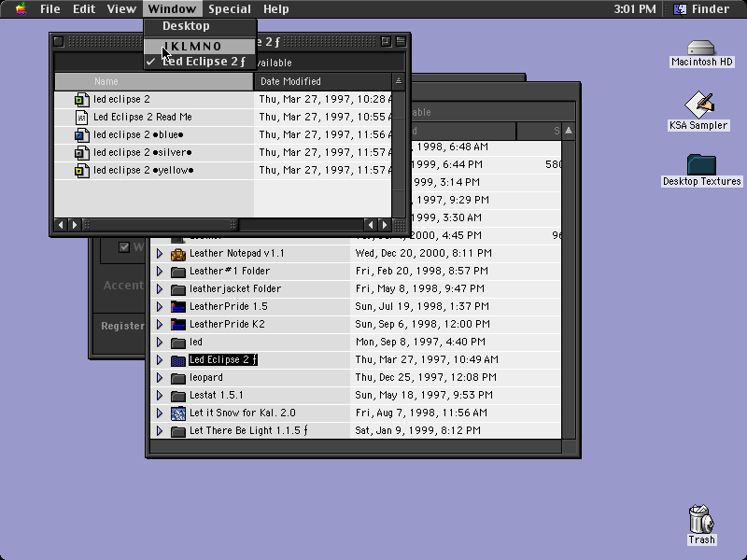The width and height of the screenshot is (747, 560).
Task: Select the Trash icon
Action: click(701, 519)
